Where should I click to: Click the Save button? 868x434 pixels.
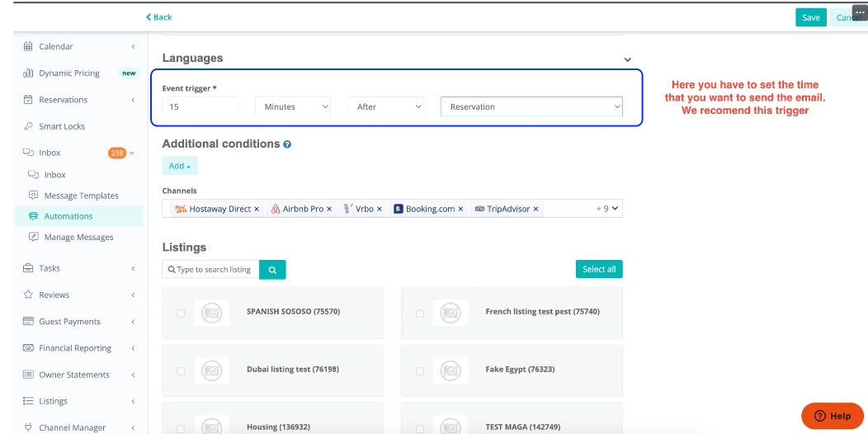coord(810,17)
